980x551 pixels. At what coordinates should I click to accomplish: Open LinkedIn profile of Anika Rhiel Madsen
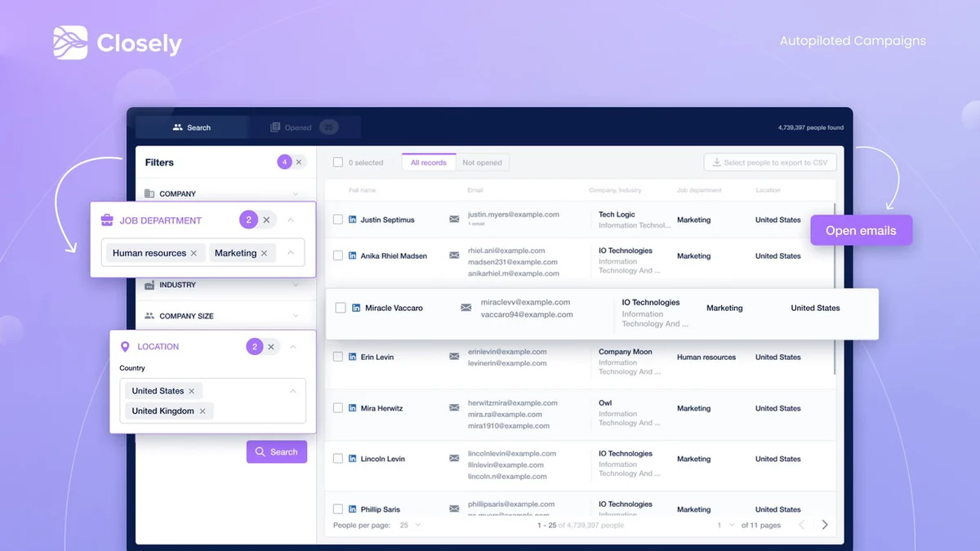coord(353,256)
